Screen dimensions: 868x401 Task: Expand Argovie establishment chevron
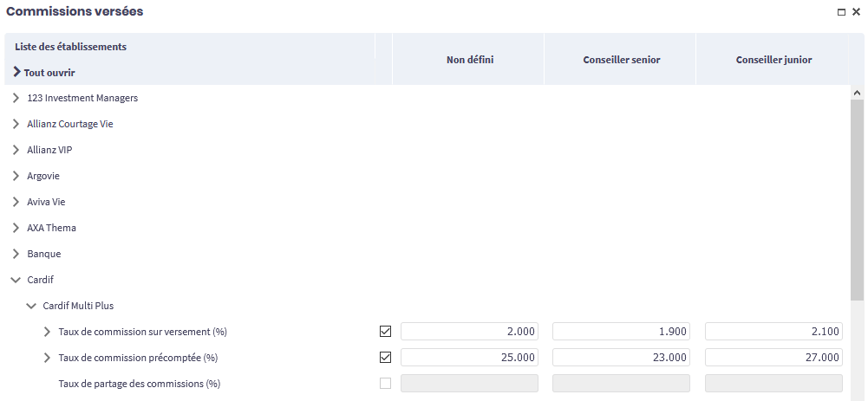(16, 176)
